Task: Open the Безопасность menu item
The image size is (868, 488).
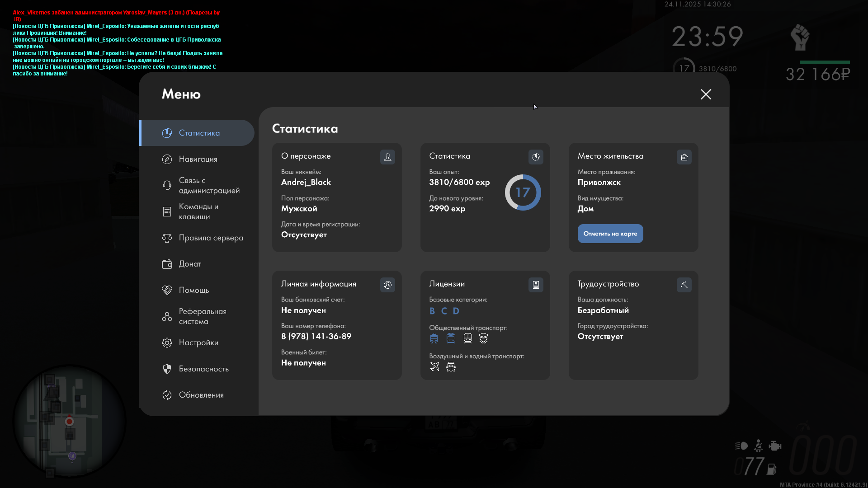Action: tap(203, 369)
